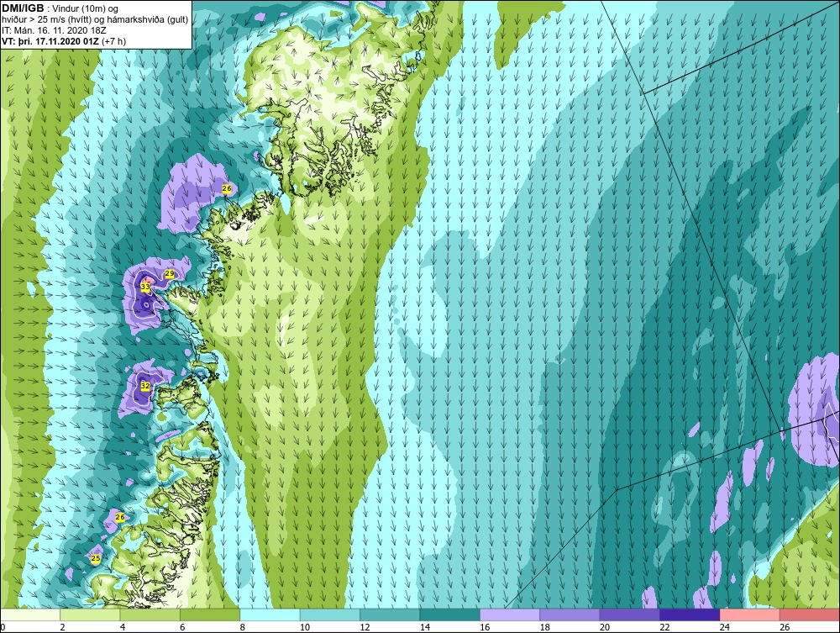Pick the 10–12 m/s turquoise legend swatch
Screen dimensions: 840x633
[330, 615]
